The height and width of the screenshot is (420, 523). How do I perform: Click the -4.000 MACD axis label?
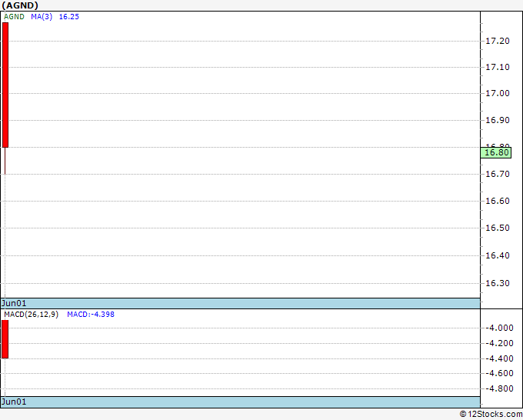pyautogui.click(x=499, y=328)
